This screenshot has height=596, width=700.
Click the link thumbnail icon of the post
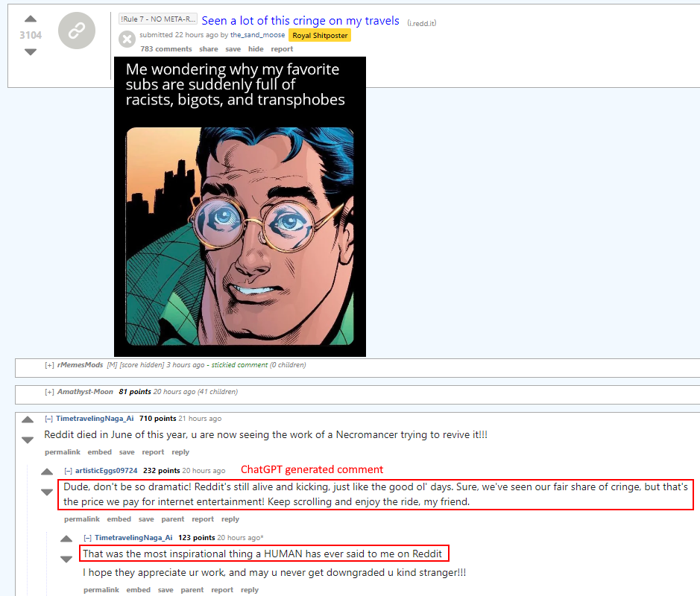coord(77,31)
